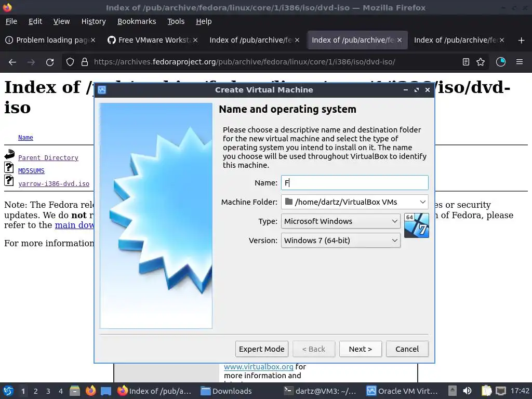Open the tracking protection shield icon

(x=70, y=62)
